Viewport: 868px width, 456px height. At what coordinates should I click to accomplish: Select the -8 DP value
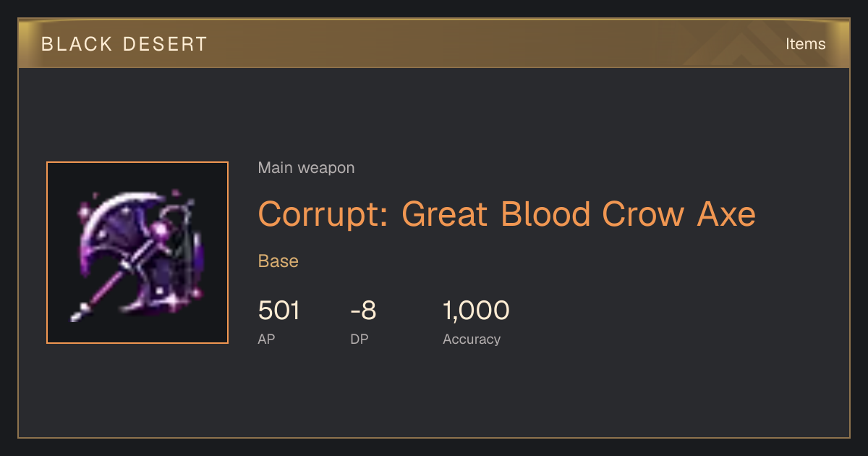363,311
